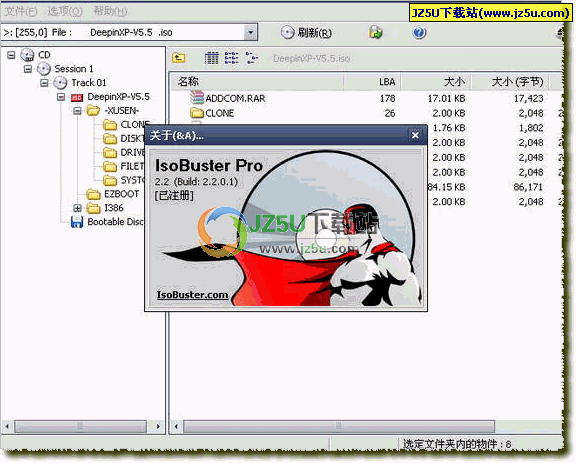Image resolution: width=576 pixels, height=463 pixels.
Task: Select the SYST folder in the tree
Action: coord(123,180)
